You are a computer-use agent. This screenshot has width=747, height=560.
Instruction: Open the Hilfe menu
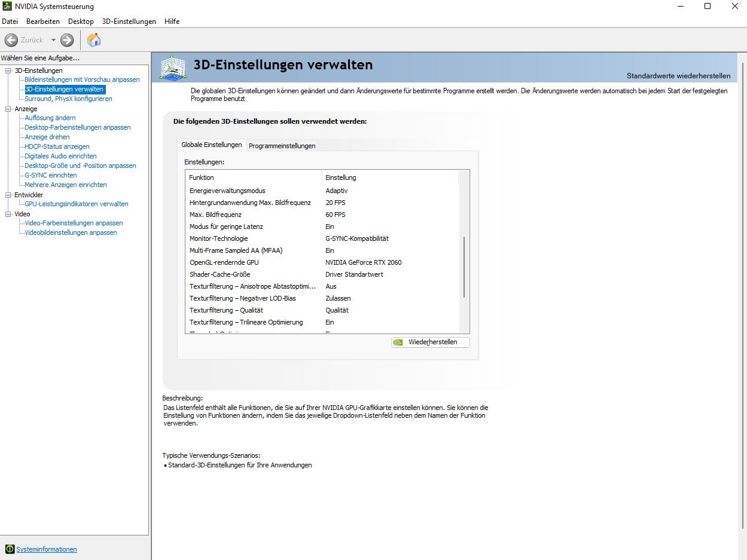point(172,22)
